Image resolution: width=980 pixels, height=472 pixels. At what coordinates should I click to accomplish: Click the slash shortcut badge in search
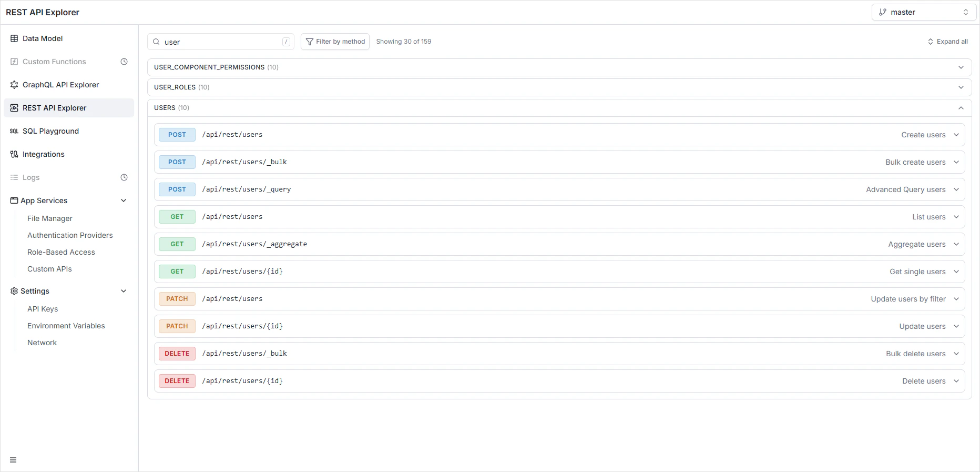(x=286, y=42)
